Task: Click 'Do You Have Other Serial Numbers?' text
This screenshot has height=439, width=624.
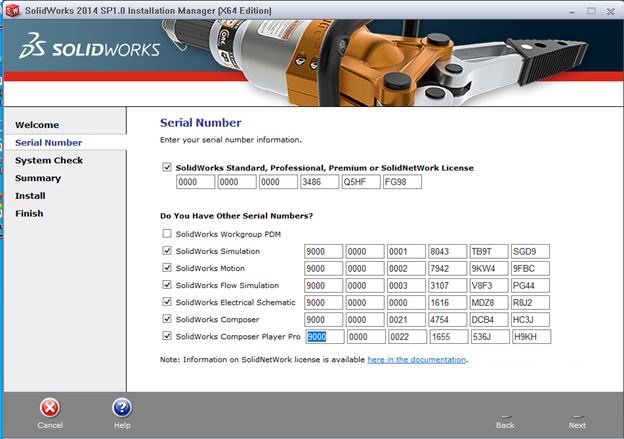Action: point(236,216)
